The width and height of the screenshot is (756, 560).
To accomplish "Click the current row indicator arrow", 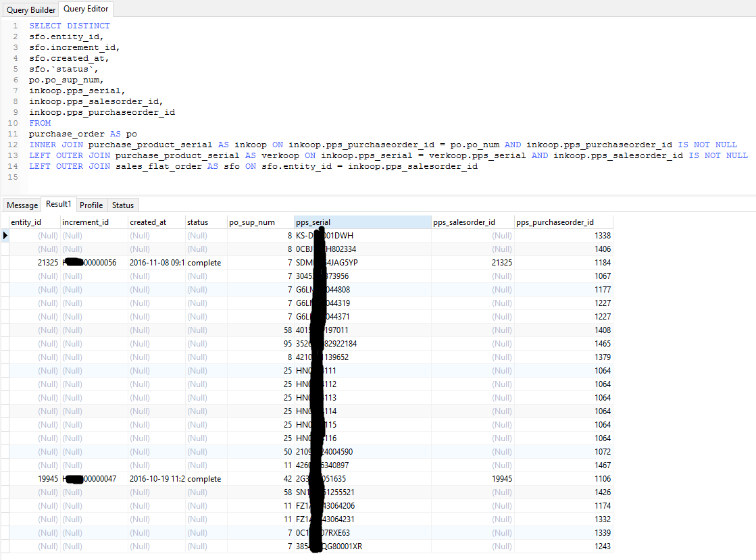I will coord(5,236).
